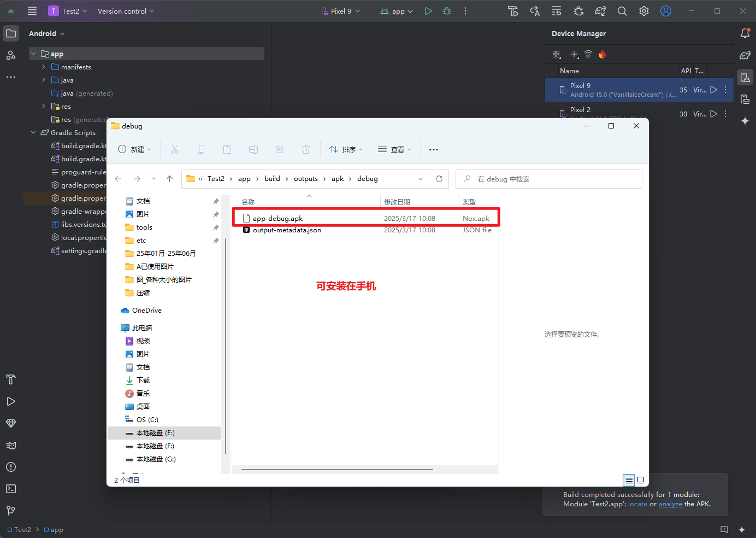Viewport: 756px width, 538px height.
Task: Click the analyze APK link
Action: (x=670, y=504)
